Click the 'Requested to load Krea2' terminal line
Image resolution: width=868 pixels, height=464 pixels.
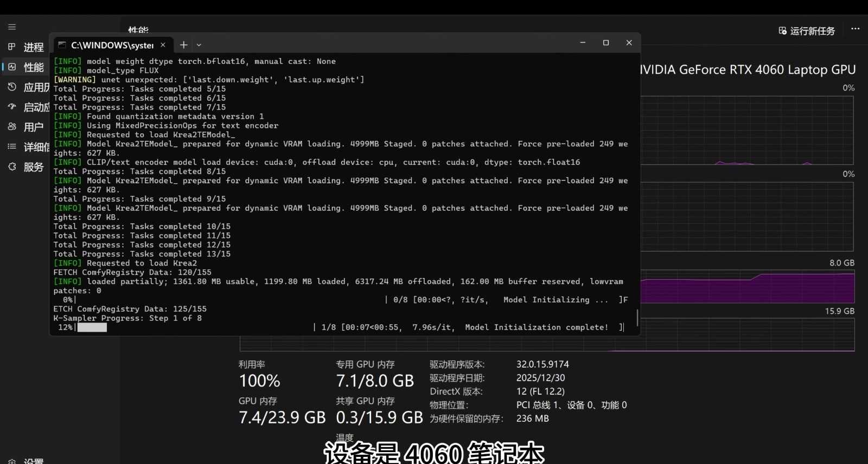(x=125, y=263)
